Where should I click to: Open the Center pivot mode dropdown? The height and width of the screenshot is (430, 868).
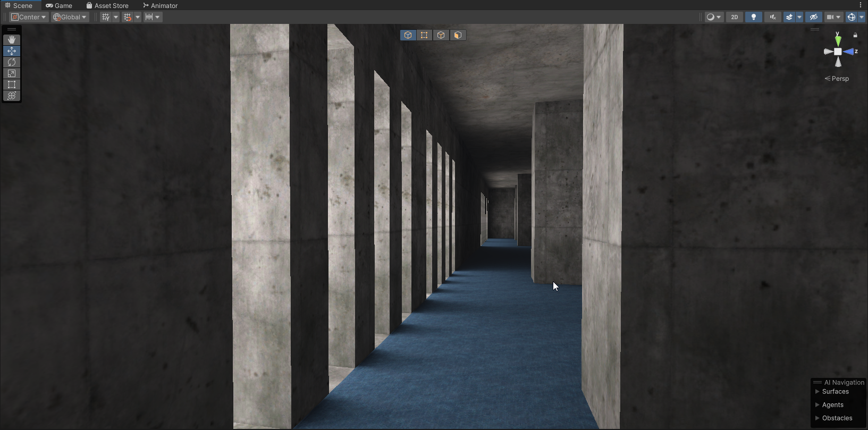(x=29, y=17)
